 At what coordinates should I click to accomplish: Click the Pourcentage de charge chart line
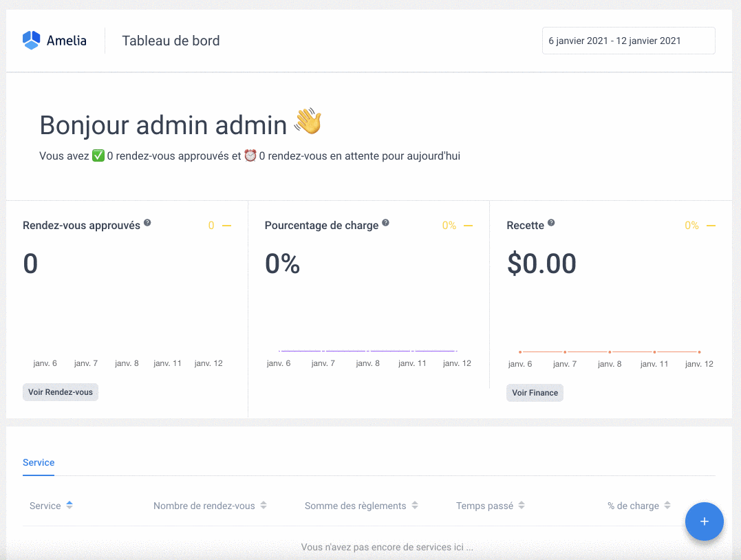[368, 351]
